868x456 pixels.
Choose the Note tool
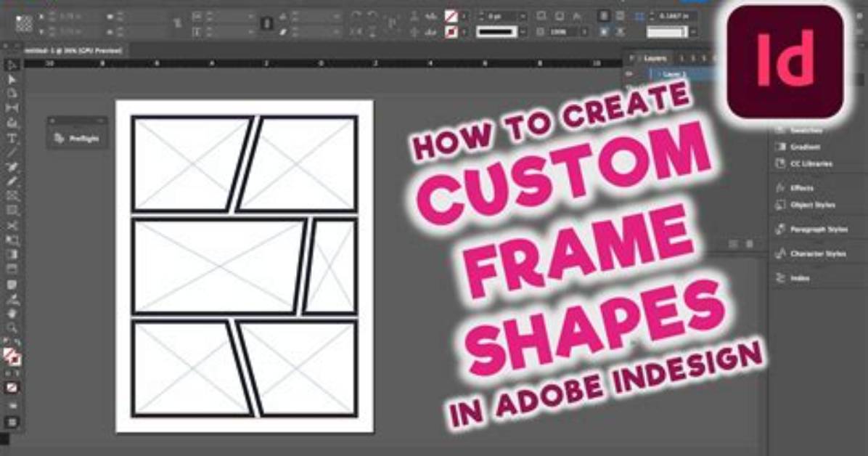[x=12, y=284]
